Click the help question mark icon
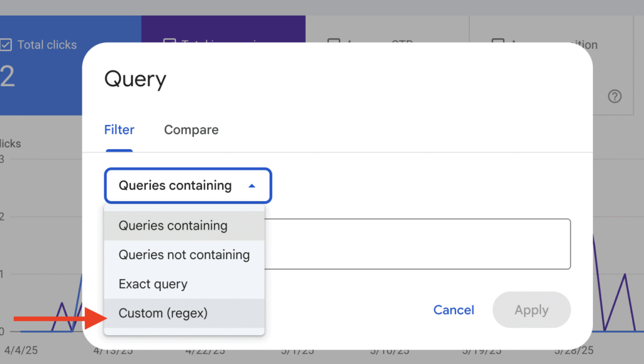The height and width of the screenshot is (364, 644). pyautogui.click(x=614, y=96)
